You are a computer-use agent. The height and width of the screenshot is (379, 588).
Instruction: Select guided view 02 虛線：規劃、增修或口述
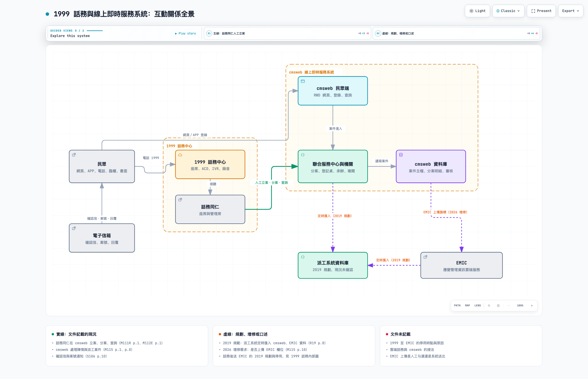[x=456, y=33]
